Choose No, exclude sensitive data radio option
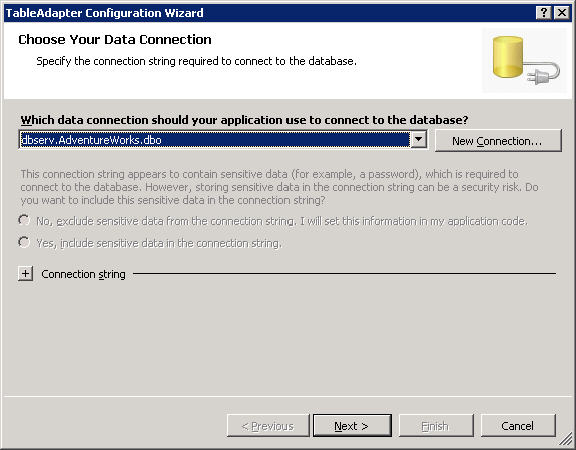576x450 pixels. [x=24, y=220]
